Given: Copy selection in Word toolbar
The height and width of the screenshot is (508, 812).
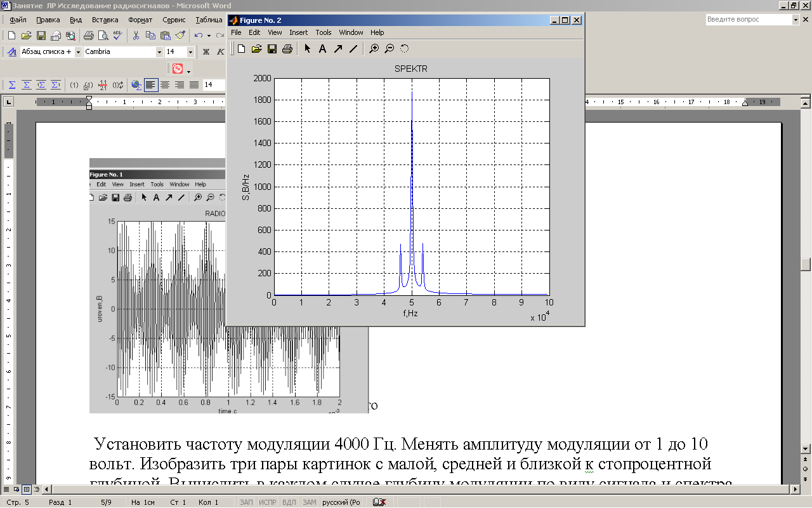Looking at the screenshot, I should (x=150, y=36).
